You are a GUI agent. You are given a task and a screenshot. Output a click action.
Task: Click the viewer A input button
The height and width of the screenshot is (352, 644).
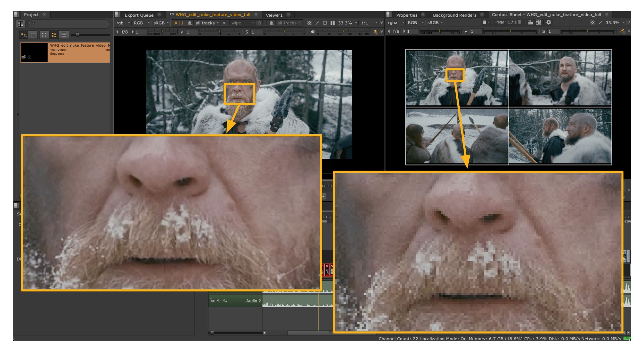click(x=176, y=23)
